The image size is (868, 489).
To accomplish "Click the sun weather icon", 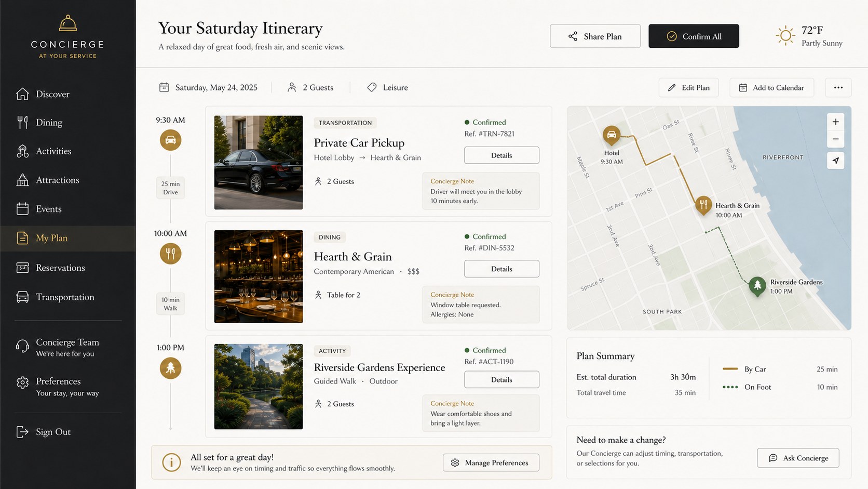I will [x=785, y=36].
